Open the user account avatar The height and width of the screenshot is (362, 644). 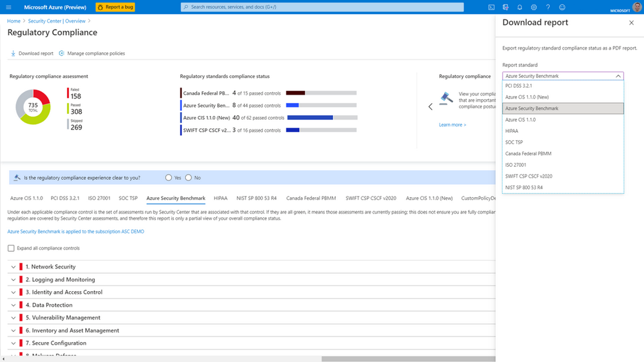click(637, 7)
